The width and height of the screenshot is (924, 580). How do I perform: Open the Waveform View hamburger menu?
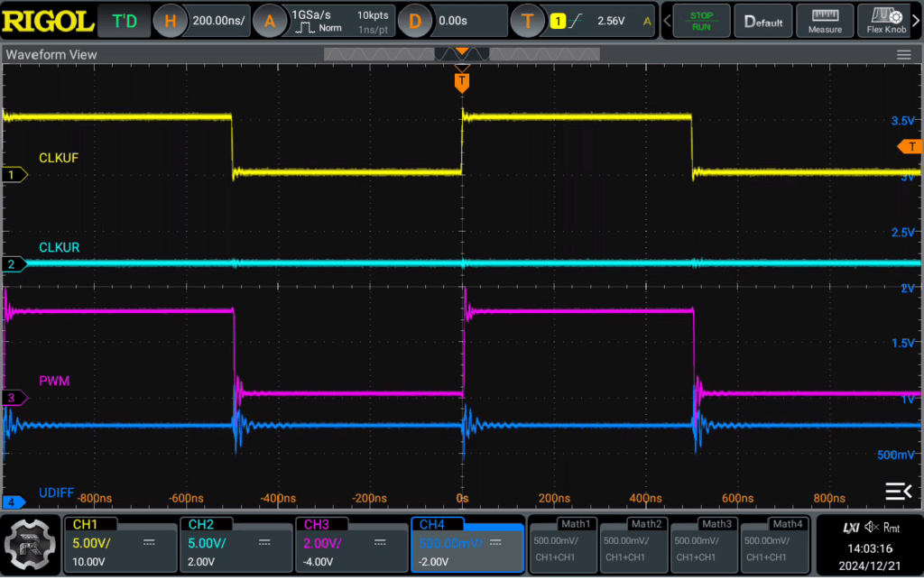903,55
